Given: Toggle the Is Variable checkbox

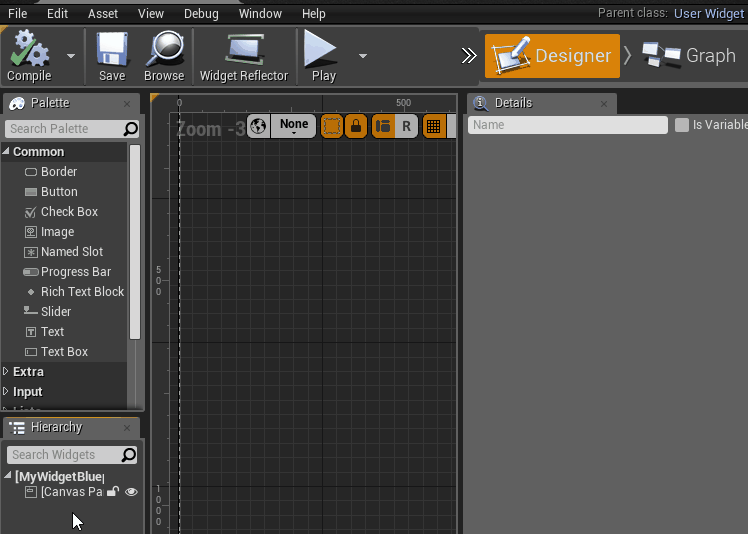Looking at the screenshot, I should click(682, 125).
